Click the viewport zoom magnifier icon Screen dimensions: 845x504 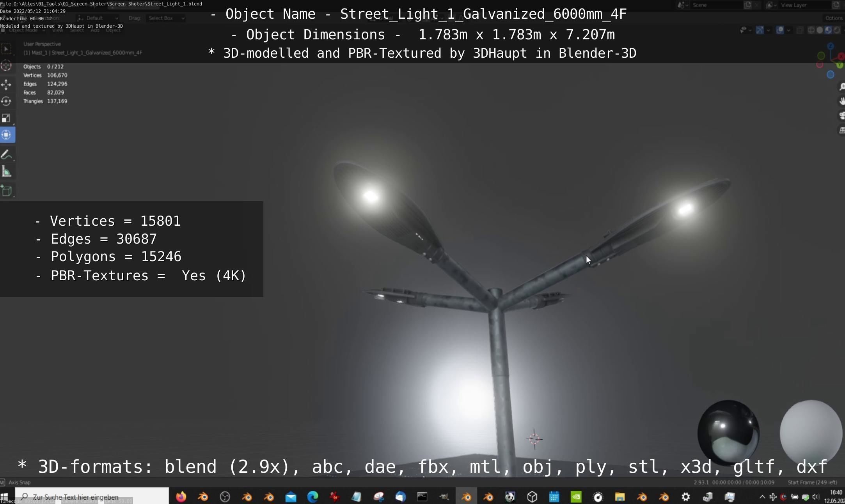(x=841, y=87)
